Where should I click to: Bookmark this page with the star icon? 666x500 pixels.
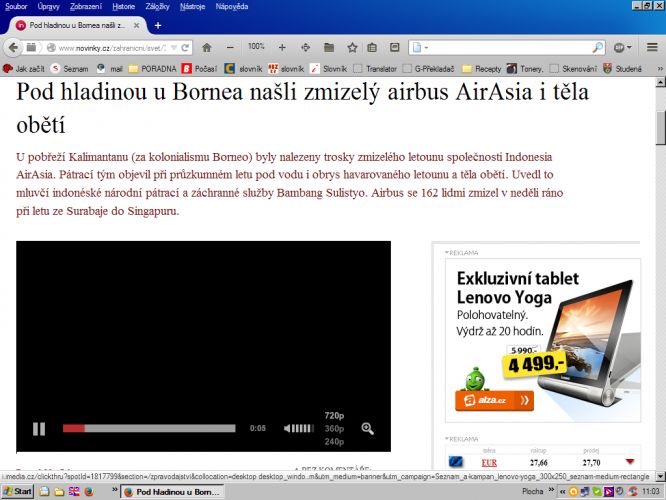pos(352,48)
